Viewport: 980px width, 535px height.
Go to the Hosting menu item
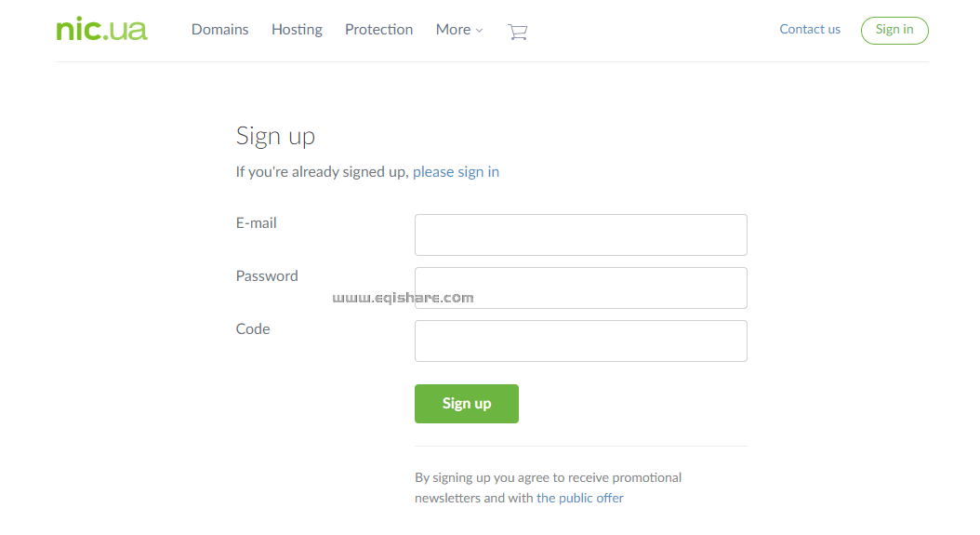pos(297,30)
